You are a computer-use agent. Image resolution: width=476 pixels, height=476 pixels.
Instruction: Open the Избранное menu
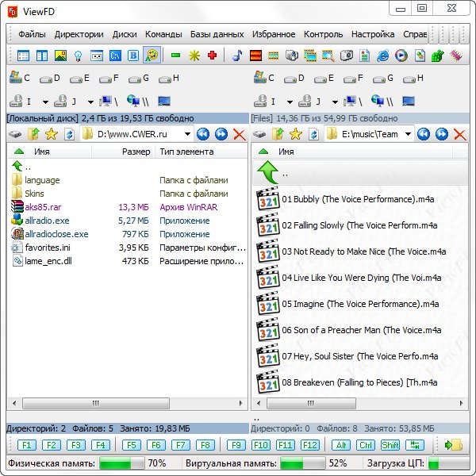pyautogui.click(x=274, y=34)
